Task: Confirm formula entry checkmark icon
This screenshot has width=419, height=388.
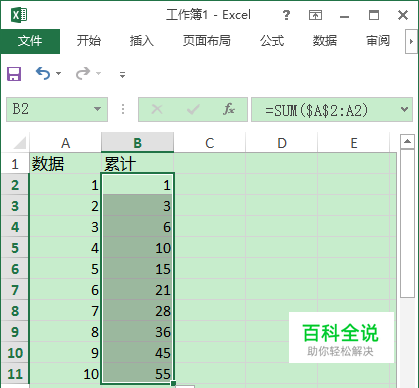Action: point(193,109)
